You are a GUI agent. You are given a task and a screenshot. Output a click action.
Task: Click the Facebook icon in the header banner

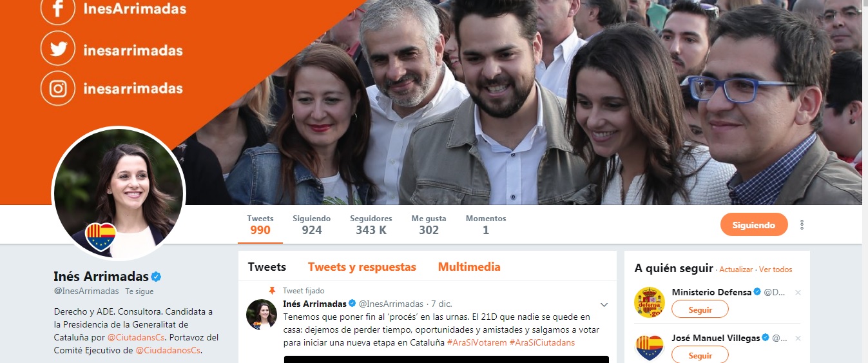[x=58, y=10]
